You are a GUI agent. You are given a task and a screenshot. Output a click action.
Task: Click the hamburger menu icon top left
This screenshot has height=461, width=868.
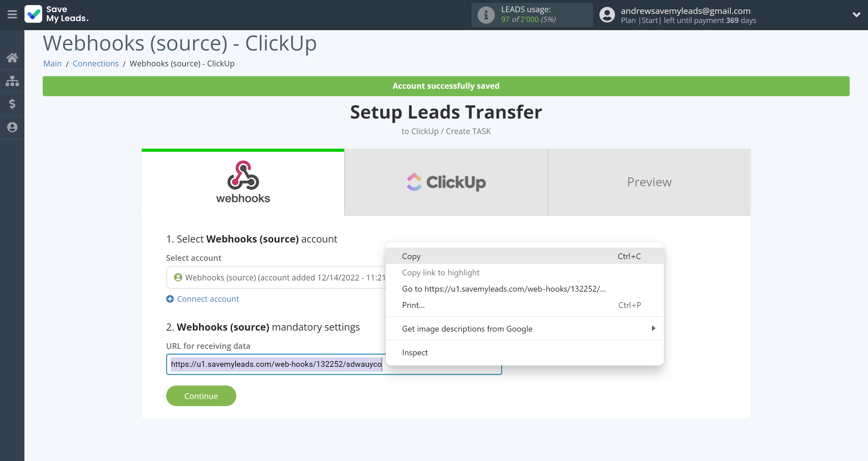[12, 14]
